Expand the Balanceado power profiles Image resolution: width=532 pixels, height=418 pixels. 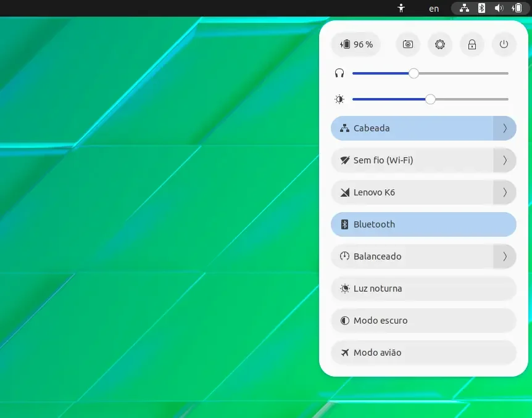click(505, 256)
